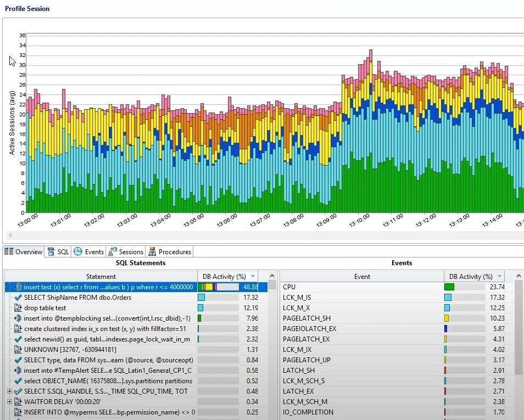Click the green CPU color swatch

pyautogui.click(x=449, y=287)
